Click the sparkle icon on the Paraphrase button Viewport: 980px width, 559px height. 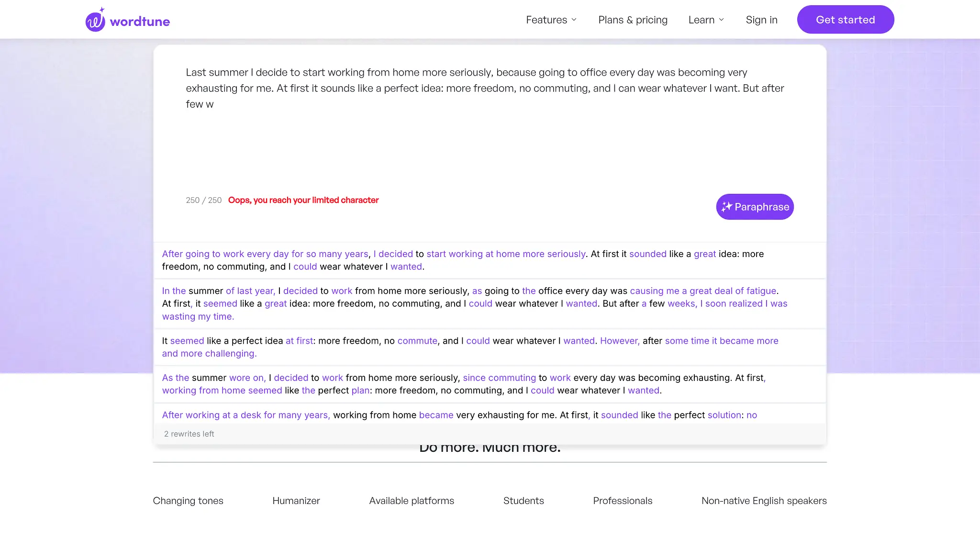pos(726,207)
